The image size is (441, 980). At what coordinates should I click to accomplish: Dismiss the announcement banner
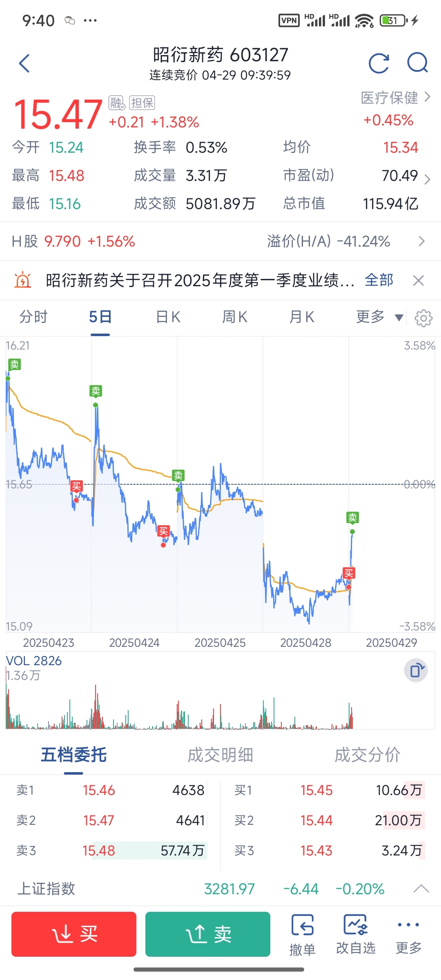(419, 281)
